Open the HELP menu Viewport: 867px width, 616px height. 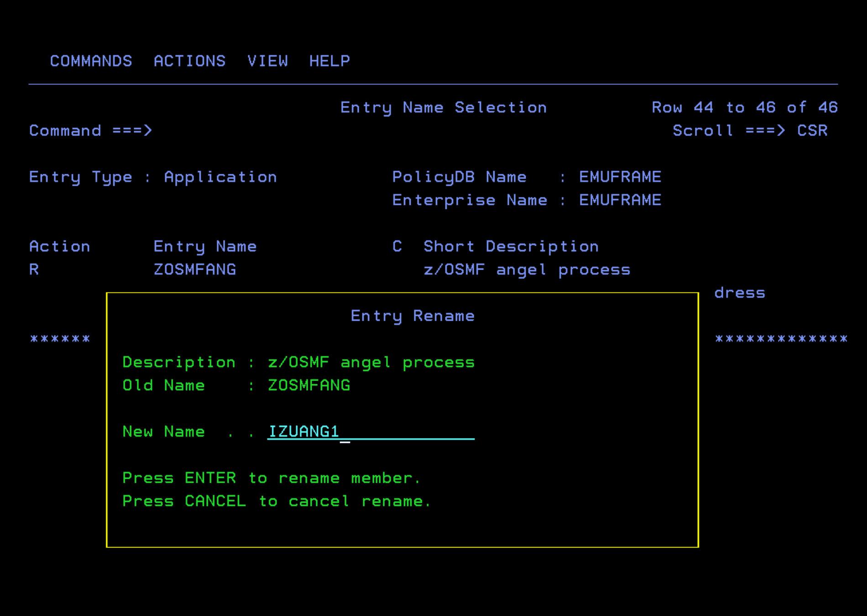[x=329, y=61]
